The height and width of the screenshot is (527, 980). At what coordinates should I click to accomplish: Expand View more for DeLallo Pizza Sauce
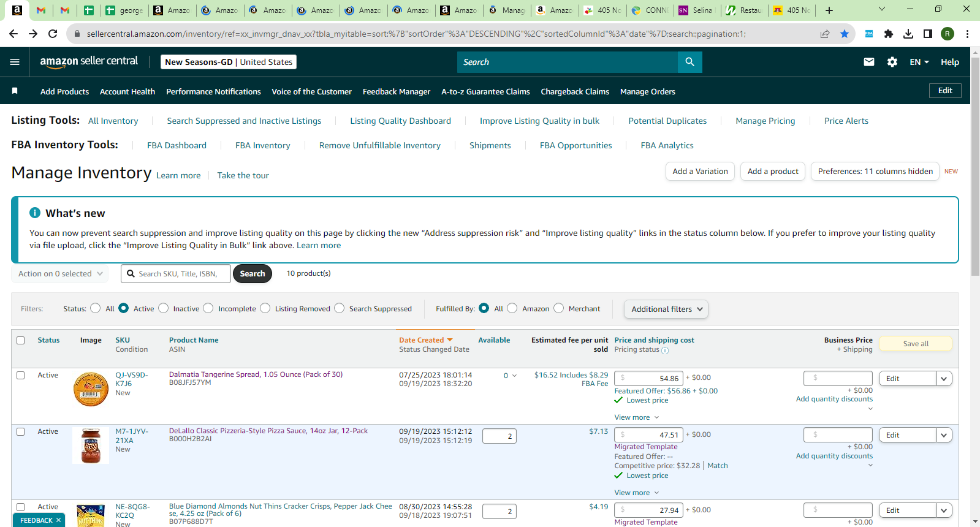[637, 493]
